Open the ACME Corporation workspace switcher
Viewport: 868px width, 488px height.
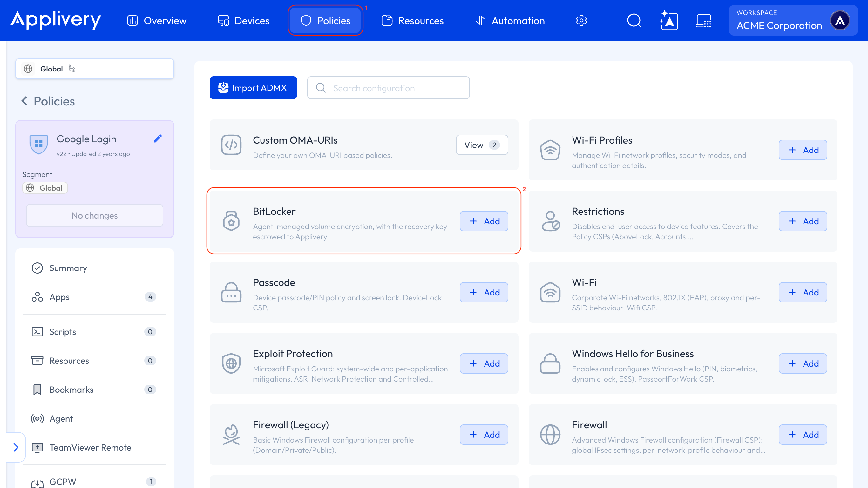point(793,21)
